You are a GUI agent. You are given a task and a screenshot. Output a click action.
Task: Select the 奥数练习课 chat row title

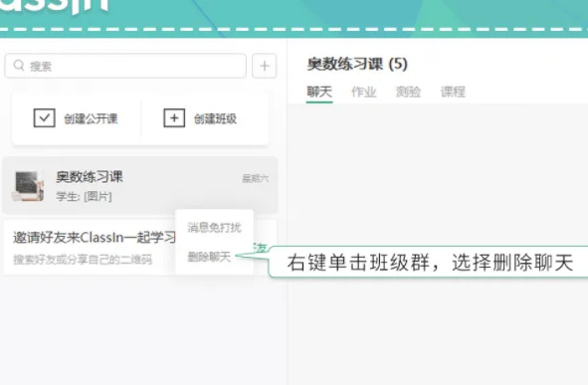click(90, 176)
